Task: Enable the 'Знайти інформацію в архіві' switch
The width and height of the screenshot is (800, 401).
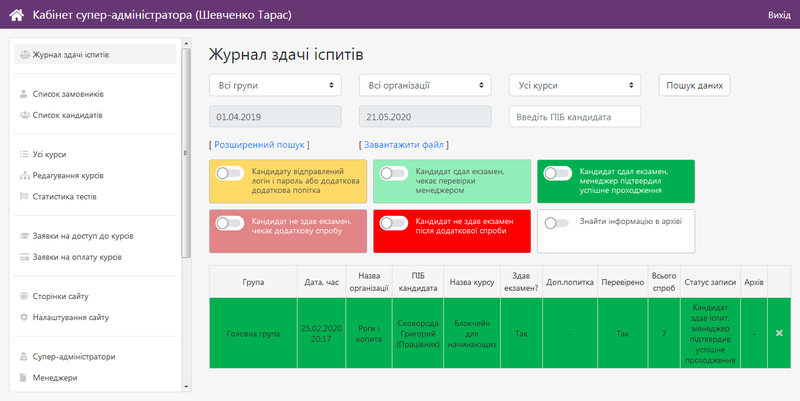Action: tap(557, 223)
